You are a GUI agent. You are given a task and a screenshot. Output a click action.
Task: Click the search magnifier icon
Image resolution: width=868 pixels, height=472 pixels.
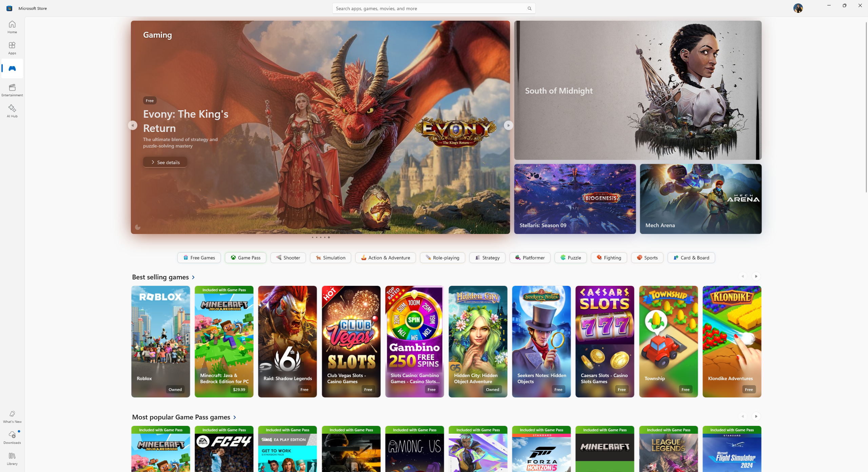click(x=529, y=8)
